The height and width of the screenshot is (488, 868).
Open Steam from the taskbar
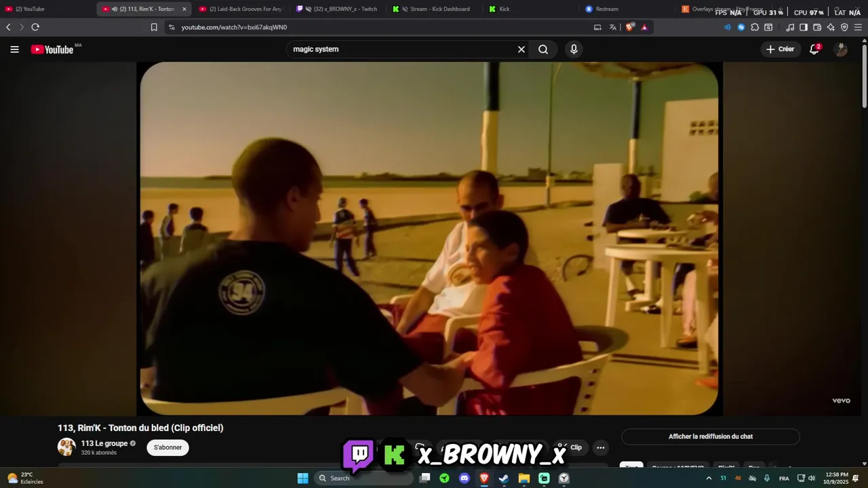click(x=504, y=478)
